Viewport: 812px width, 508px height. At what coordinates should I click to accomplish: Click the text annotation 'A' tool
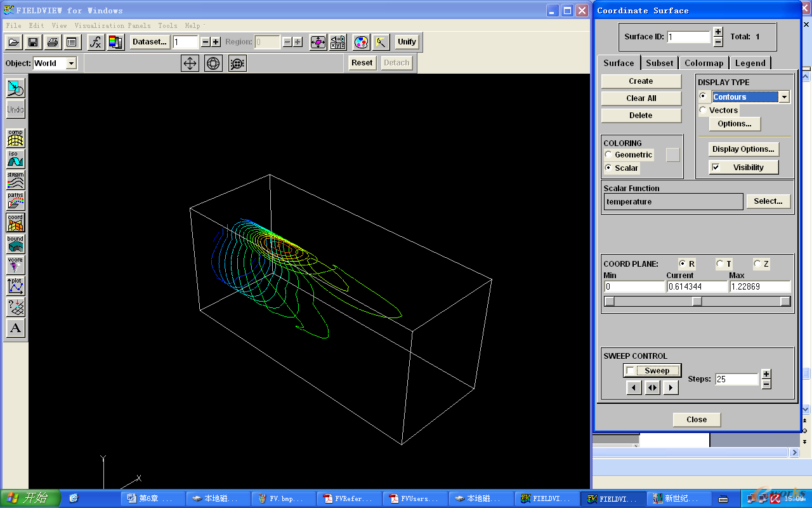(15, 328)
